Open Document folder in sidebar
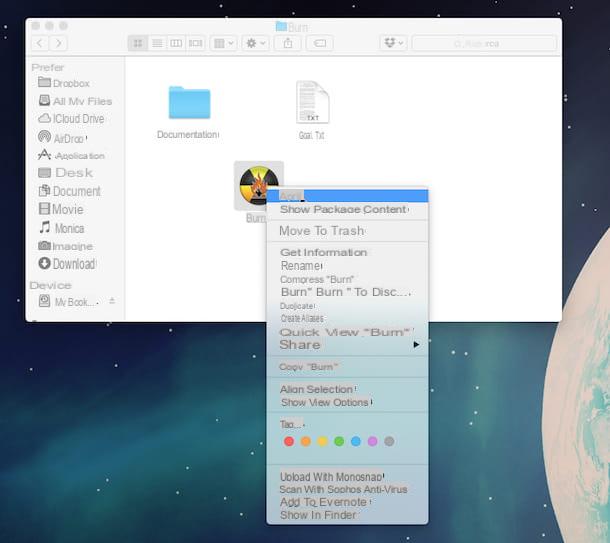The image size is (610, 543). [x=69, y=191]
